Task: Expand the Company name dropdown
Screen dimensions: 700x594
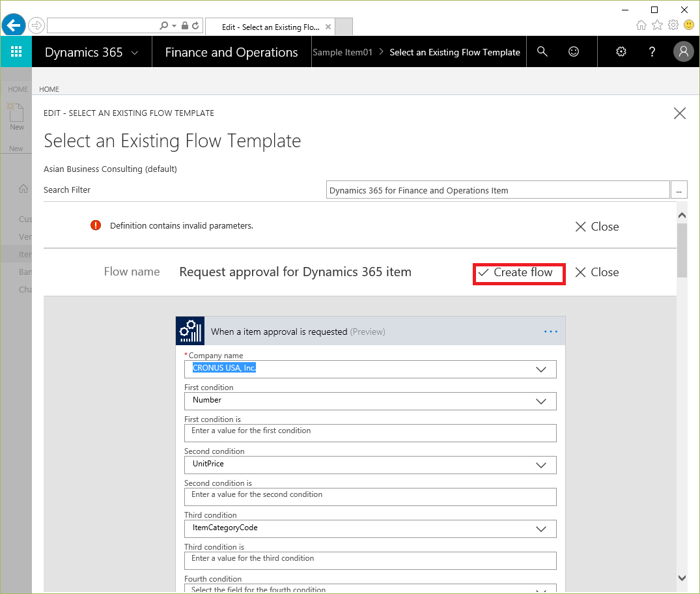Action: tap(541, 370)
